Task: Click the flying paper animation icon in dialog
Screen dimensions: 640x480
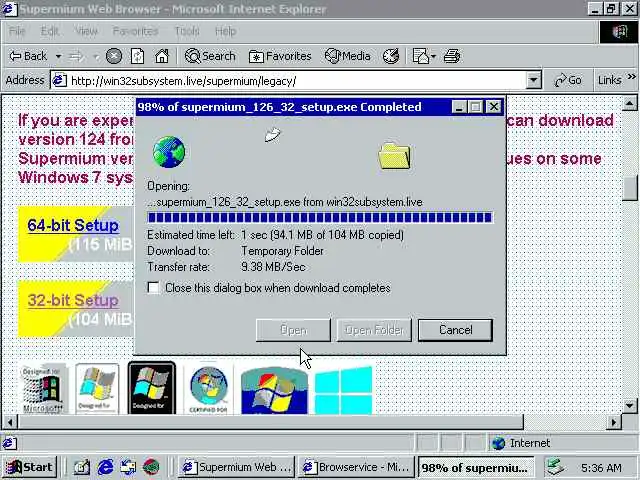Action: (x=272, y=135)
